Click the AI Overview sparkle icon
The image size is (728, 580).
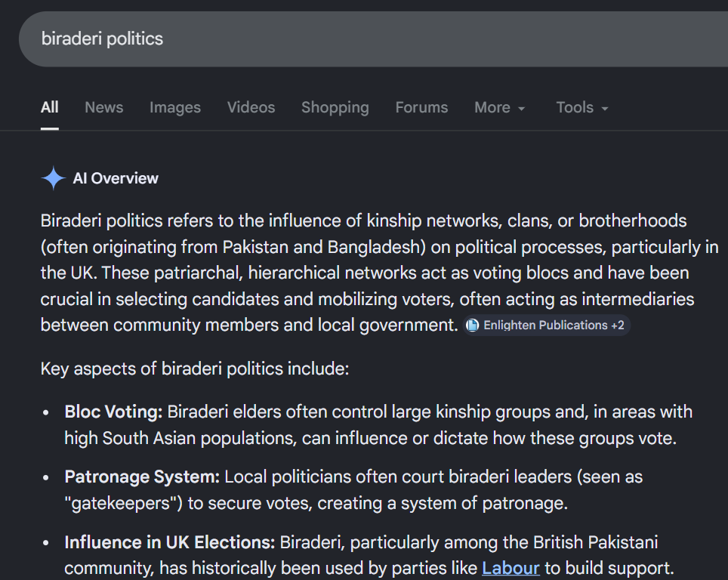click(x=54, y=178)
